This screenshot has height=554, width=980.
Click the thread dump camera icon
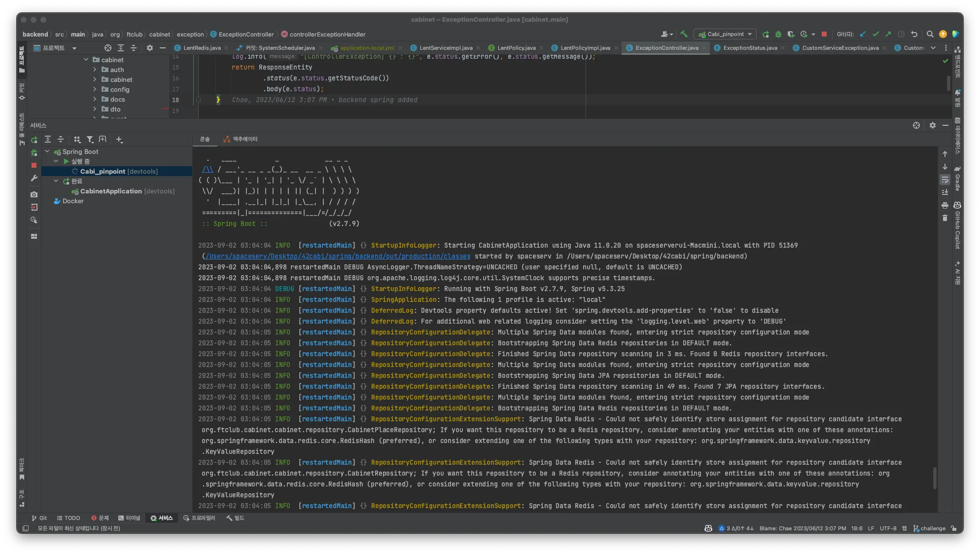[x=34, y=194]
